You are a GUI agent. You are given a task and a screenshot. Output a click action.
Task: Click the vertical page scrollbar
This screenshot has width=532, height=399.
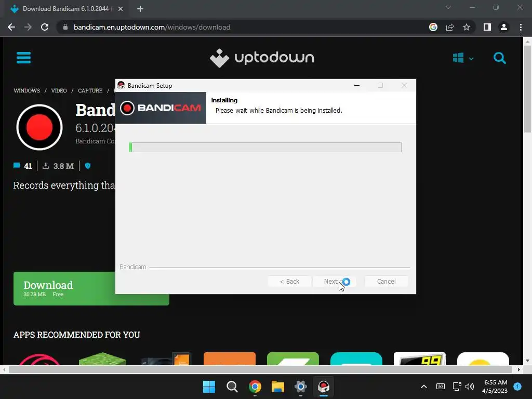click(527, 89)
